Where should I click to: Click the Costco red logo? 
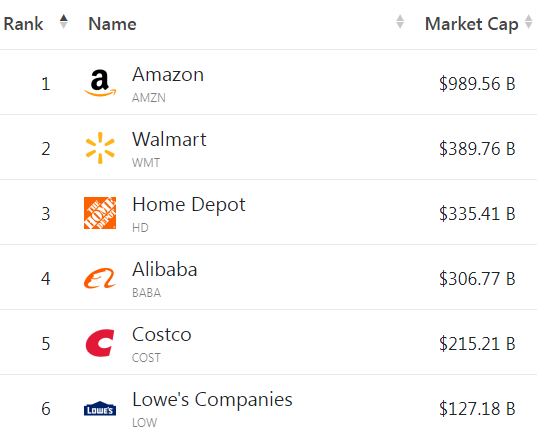coord(100,343)
